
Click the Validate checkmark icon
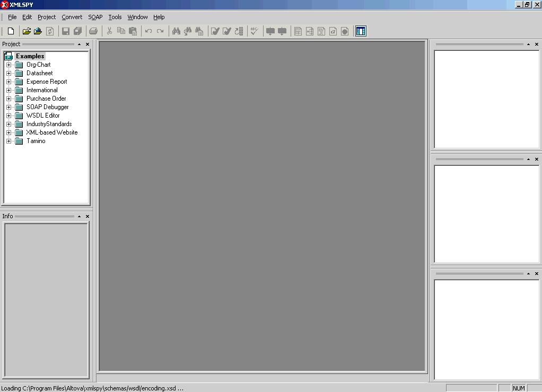(x=227, y=31)
